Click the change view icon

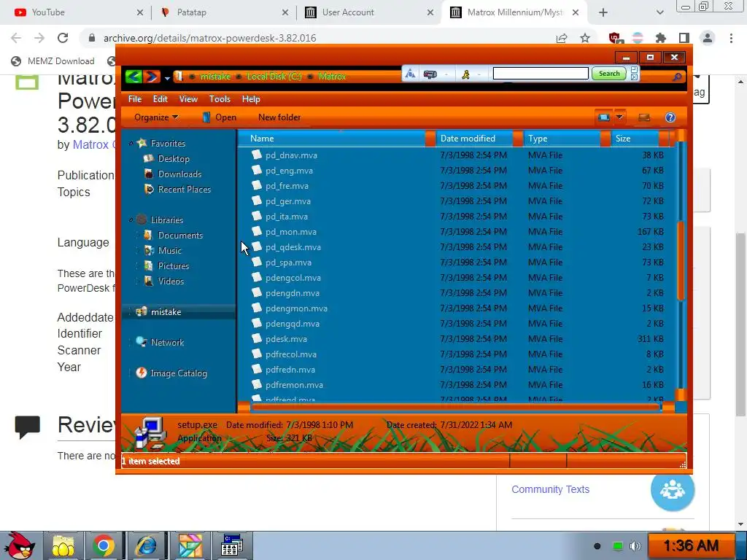click(604, 117)
